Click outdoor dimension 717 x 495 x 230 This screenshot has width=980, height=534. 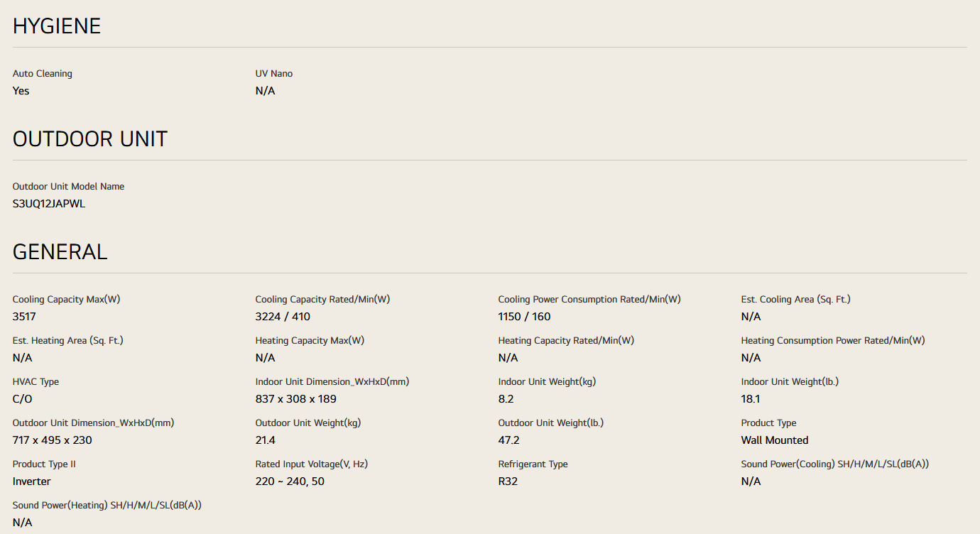tap(53, 440)
